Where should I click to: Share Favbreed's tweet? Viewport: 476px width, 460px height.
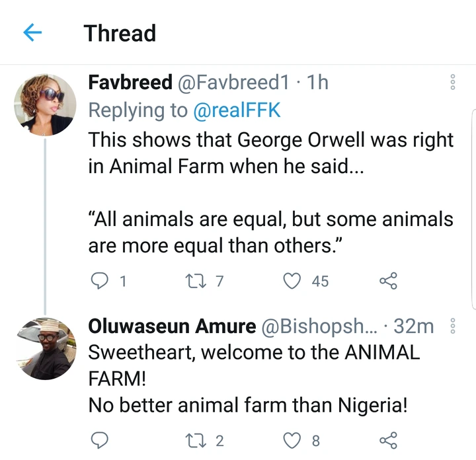tap(389, 282)
